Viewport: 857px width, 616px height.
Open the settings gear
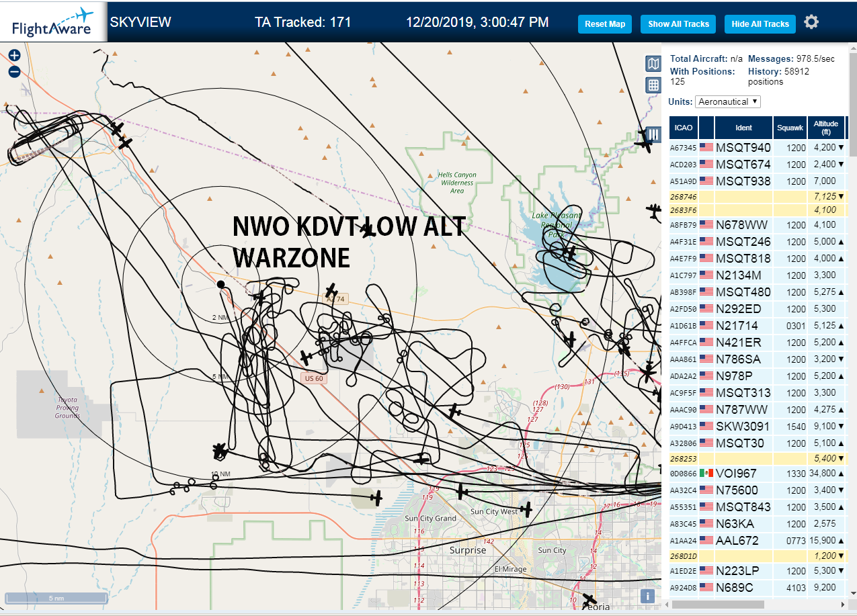pos(811,22)
